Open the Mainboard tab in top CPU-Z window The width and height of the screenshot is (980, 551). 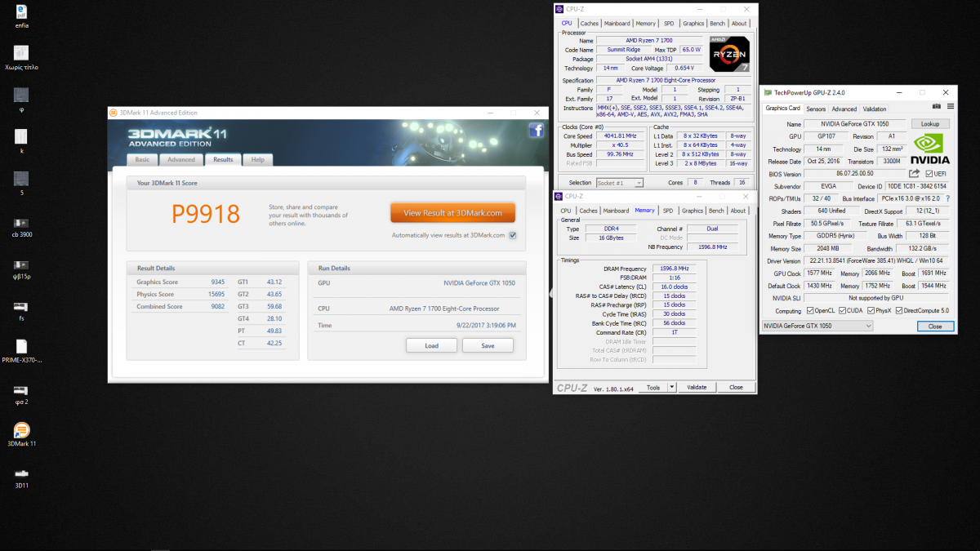[617, 24]
